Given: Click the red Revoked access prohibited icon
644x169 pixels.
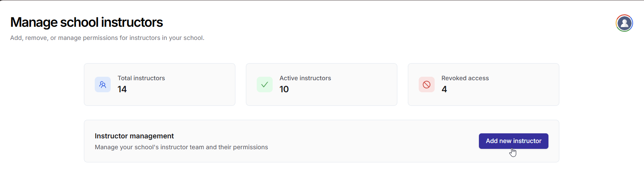Looking at the screenshot, I should coord(426,84).
